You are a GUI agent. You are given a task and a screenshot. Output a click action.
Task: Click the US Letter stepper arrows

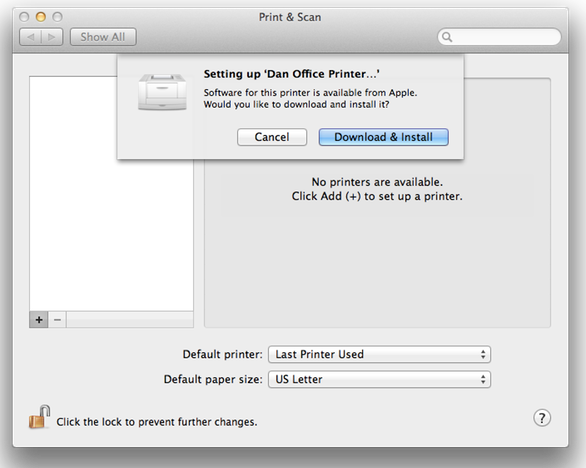(x=483, y=379)
